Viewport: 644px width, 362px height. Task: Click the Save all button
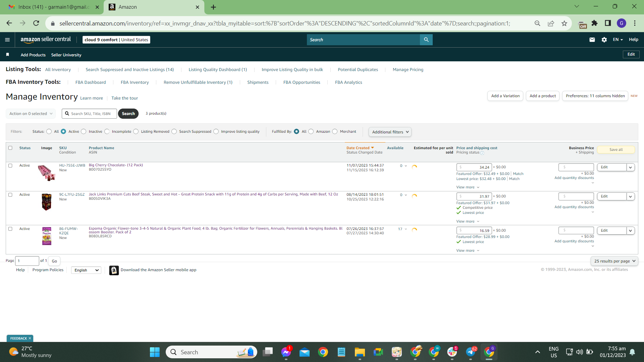(616, 150)
